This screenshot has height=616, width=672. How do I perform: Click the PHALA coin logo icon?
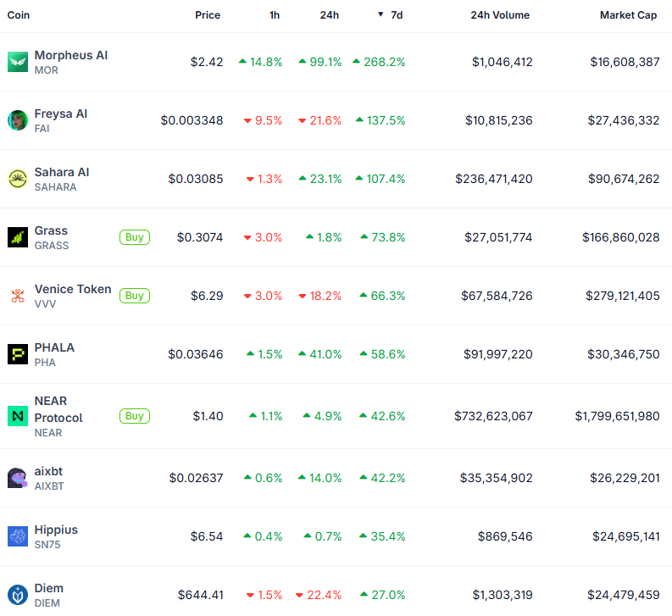pyautogui.click(x=18, y=354)
